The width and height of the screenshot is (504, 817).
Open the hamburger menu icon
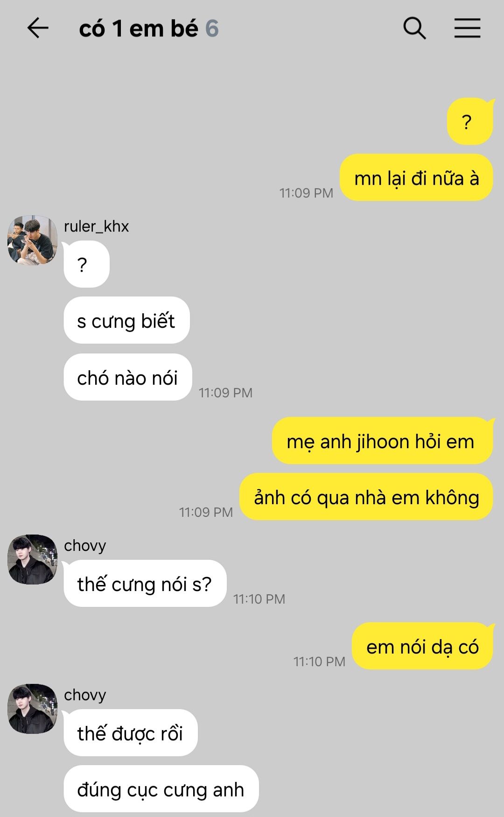click(x=467, y=28)
